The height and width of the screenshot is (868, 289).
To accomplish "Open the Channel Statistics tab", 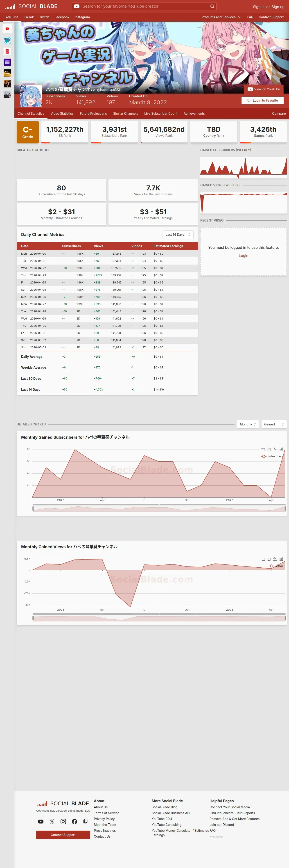I will point(31,114).
